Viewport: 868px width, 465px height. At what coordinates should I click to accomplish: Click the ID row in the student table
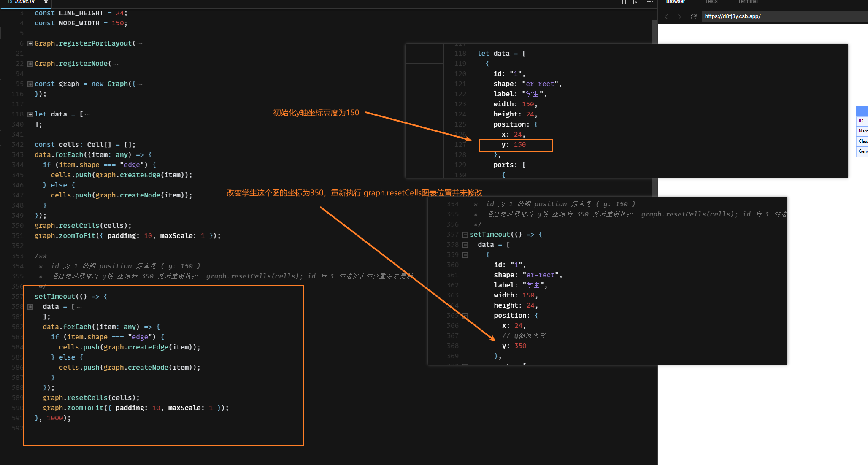click(x=862, y=121)
